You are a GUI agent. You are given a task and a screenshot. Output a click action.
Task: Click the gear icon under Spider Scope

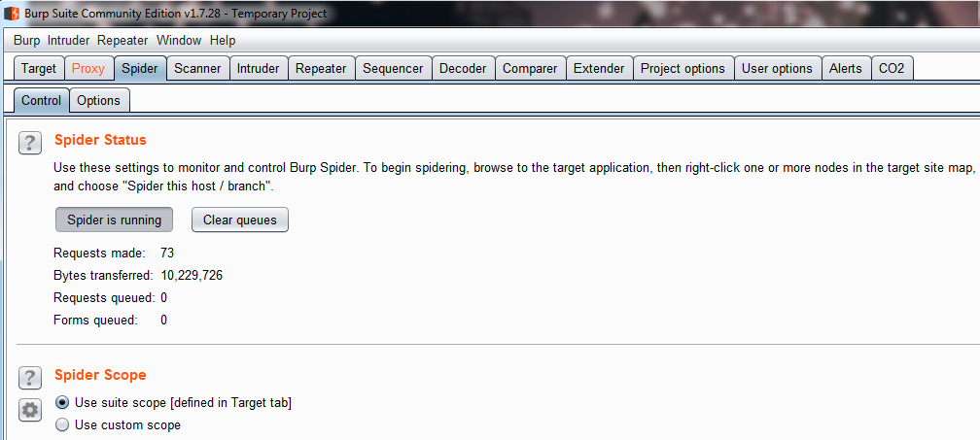tap(30, 410)
